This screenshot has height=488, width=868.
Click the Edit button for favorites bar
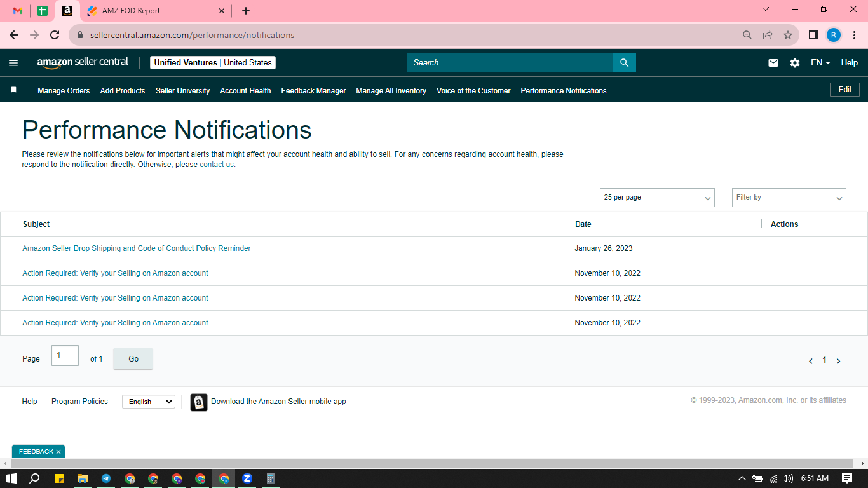click(844, 90)
